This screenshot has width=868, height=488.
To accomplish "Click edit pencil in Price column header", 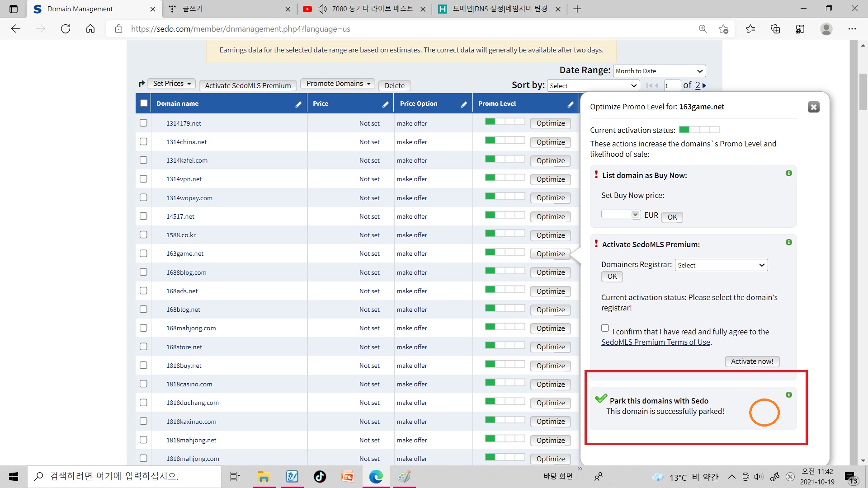I will 385,104.
